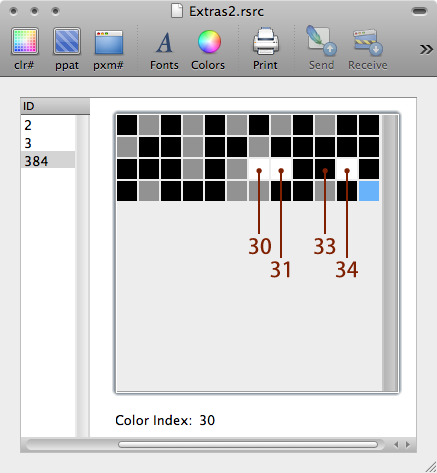
Task: Select the black swatch labeled 33
Action: pos(325,169)
